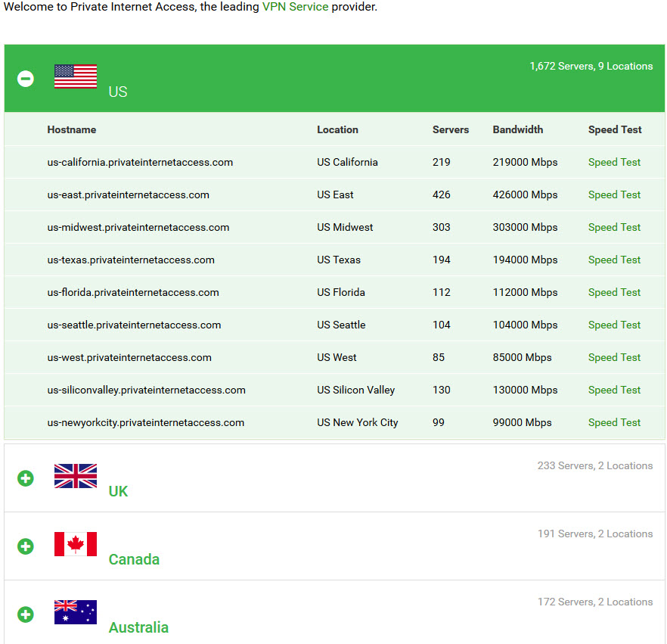Viewport: 667px width, 644px height.
Task: Click the "US Texas" location cell
Action: tap(339, 260)
